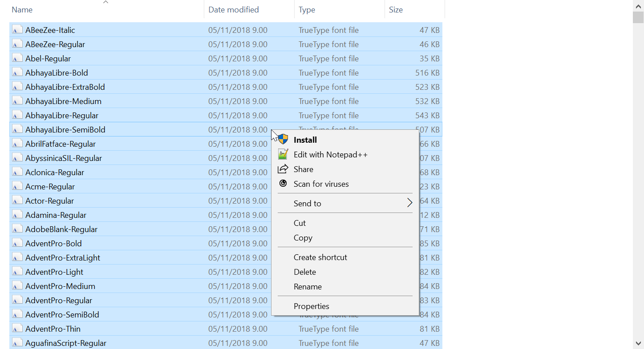The width and height of the screenshot is (644, 349).
Task: Select the file name AdventPro-Thin
Action: [53, 329]
